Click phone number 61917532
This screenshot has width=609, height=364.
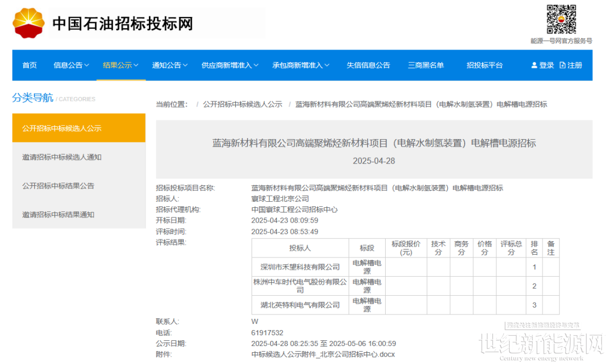pyautogui.click(x=267, y=332)
